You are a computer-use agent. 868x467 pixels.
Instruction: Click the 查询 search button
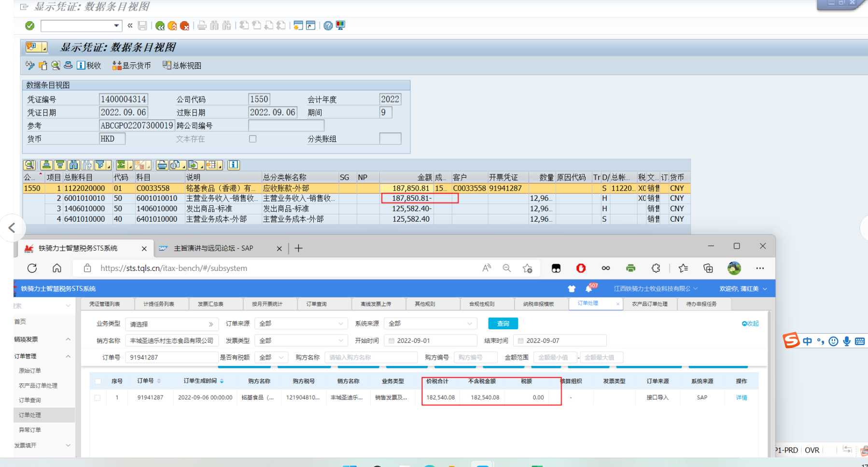point(503,324)
